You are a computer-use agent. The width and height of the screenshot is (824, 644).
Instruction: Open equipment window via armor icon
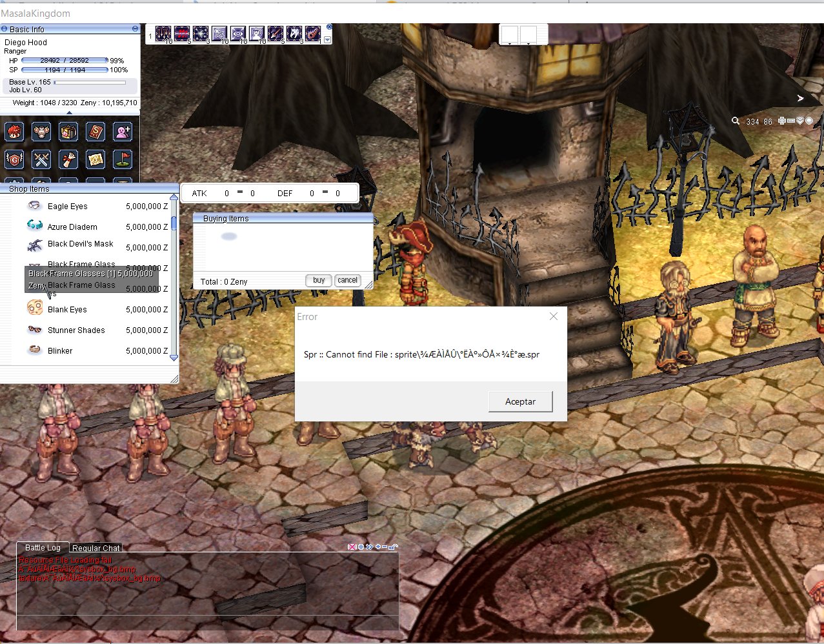click(41, 132)
